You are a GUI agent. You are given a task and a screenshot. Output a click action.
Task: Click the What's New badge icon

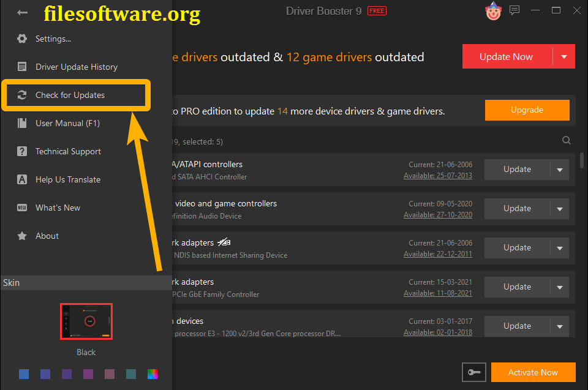point(22,208)
